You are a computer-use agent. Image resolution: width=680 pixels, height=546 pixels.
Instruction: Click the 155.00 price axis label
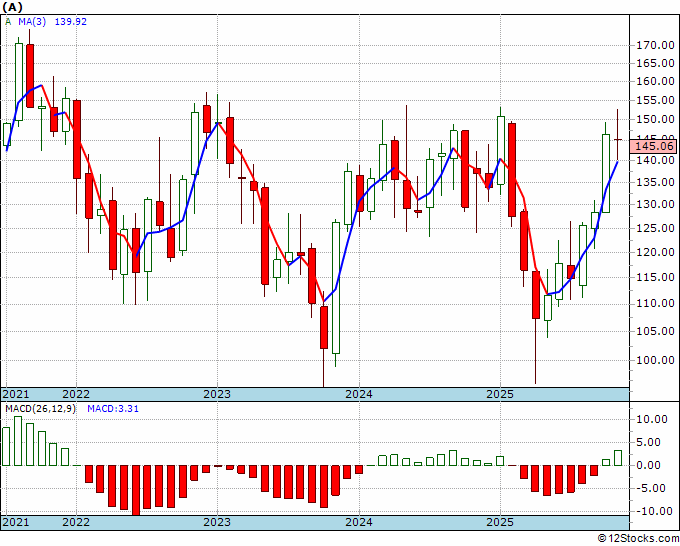click(x=655, y=100)
